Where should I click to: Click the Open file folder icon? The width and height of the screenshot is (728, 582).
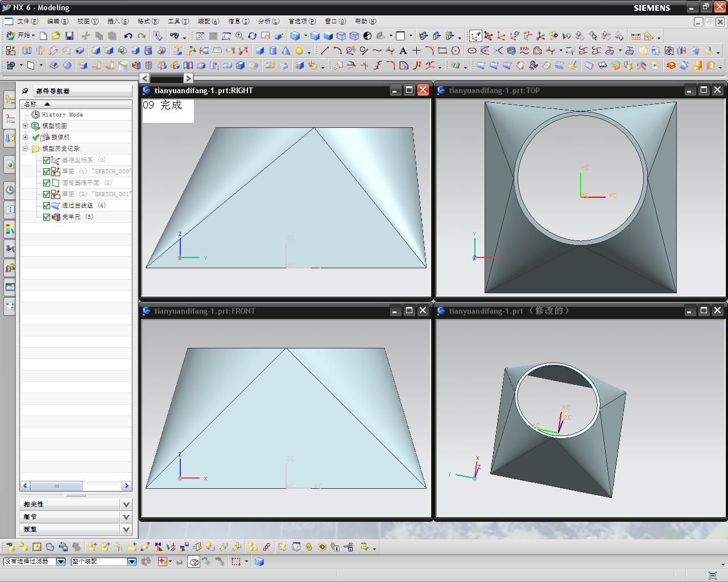[x=56, y=36]
